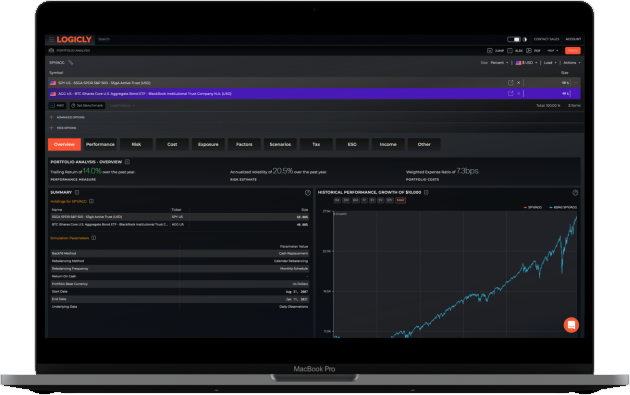Click the X icon on the SPY US row
Image resolution: width=630 pixels, height=395 pixels.
(x=519, y=83)
